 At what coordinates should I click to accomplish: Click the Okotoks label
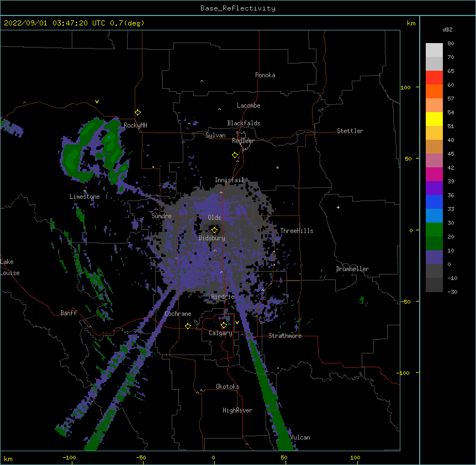228,387
